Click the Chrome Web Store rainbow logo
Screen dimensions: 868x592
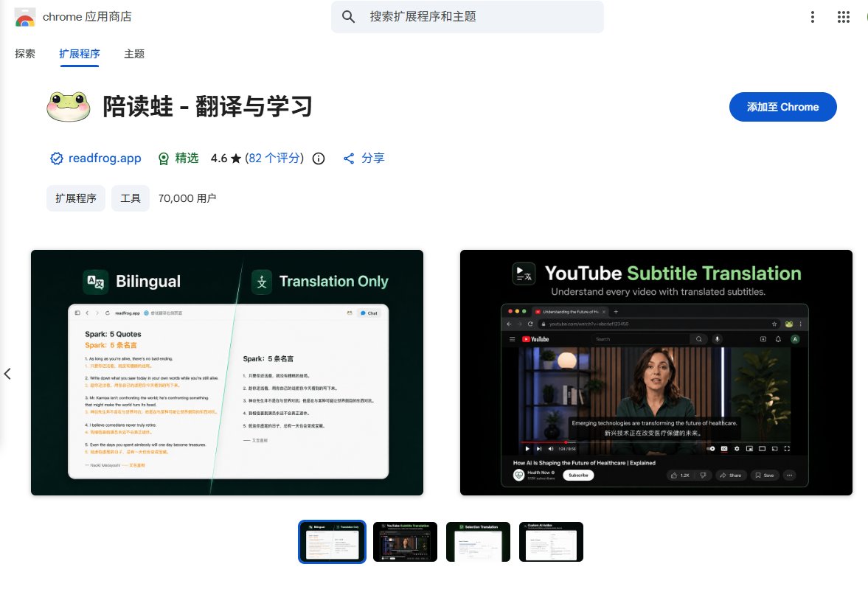(x=25, y=17)
